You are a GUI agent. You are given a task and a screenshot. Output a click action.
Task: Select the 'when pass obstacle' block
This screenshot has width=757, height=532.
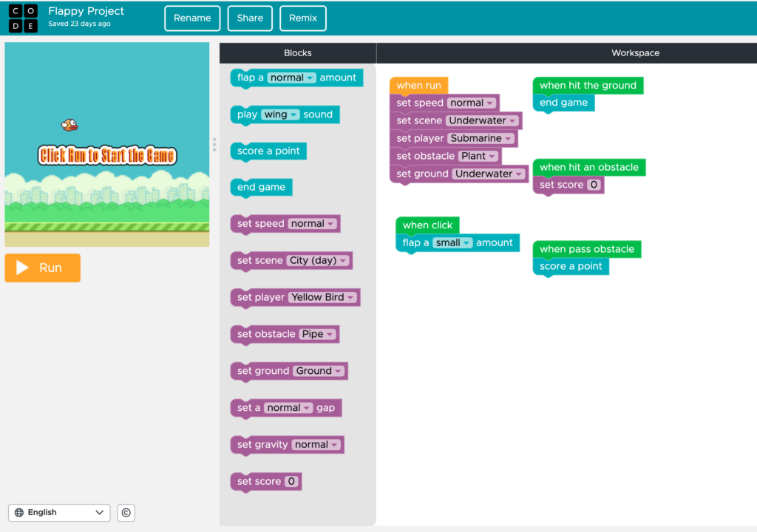tap(587, 249)
